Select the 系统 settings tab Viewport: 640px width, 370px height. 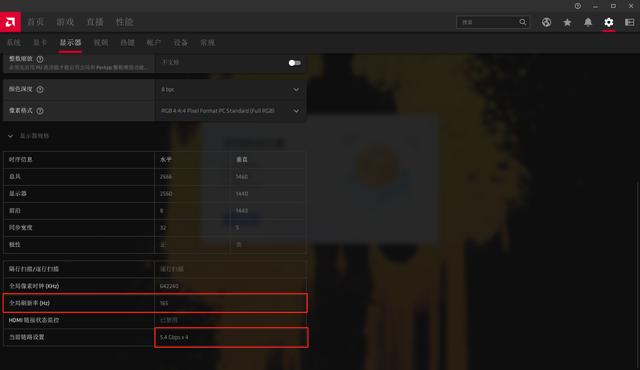(x=13, y=42)
